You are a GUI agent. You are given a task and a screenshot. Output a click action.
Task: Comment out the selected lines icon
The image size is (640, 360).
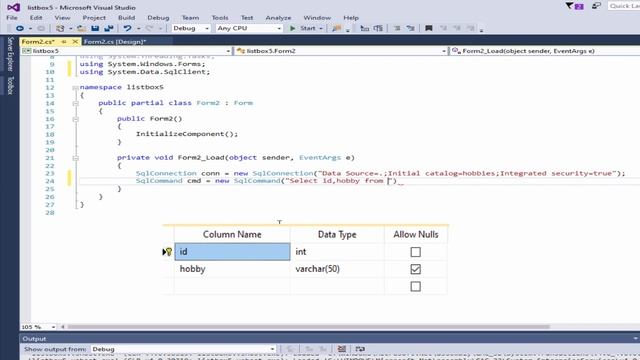396,28
